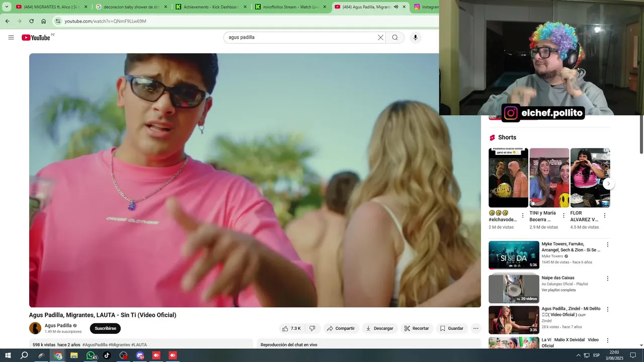
Task: Open the Si Se Da Remix thumbnail
Action: (514, 255)
